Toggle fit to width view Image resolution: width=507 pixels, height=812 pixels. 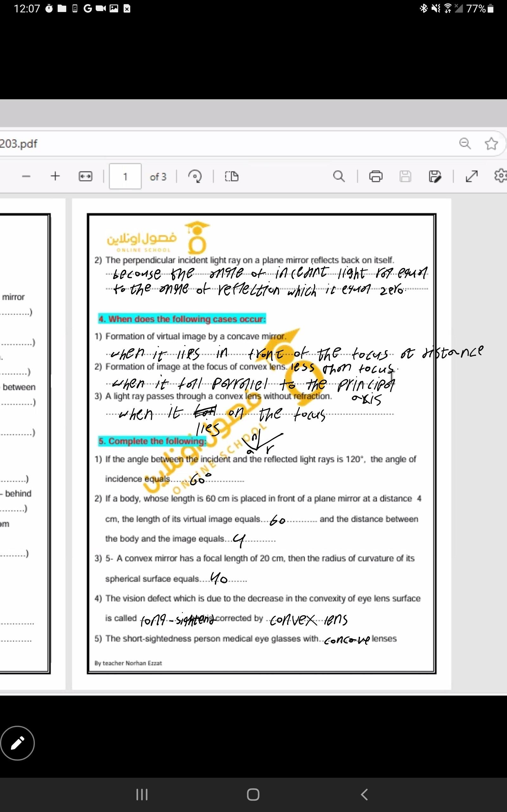[85, 176]
